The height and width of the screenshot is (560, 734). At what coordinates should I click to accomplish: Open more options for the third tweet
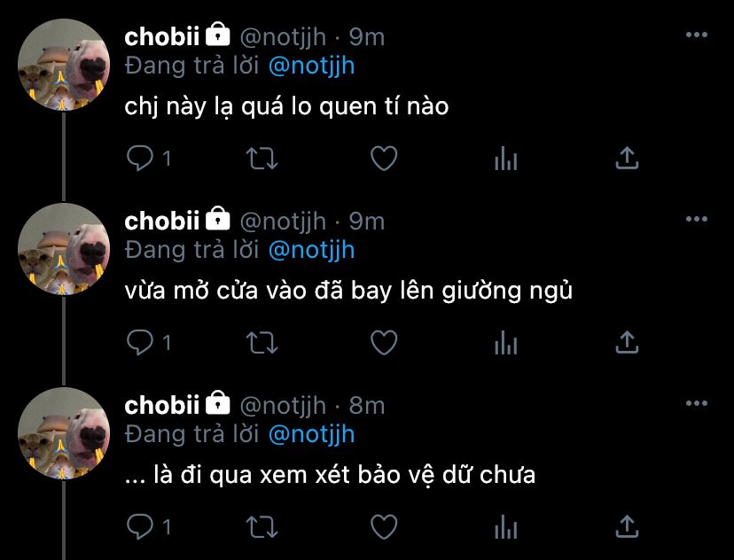[x=697, y=403]
